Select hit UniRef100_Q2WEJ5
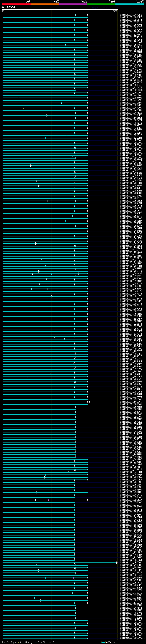The image size is (146, 644). click(x=131, y=135)
